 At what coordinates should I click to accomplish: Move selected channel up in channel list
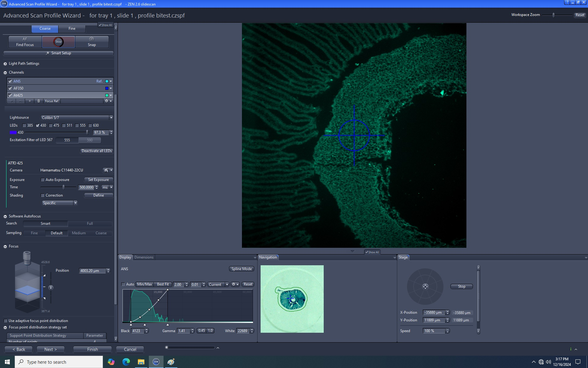(21, 101)
